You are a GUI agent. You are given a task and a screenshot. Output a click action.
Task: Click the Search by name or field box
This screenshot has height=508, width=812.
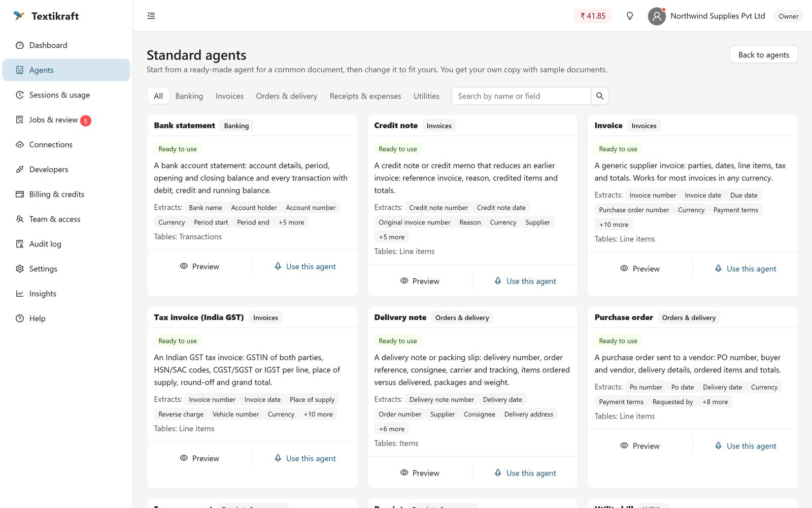click(521, 96)
